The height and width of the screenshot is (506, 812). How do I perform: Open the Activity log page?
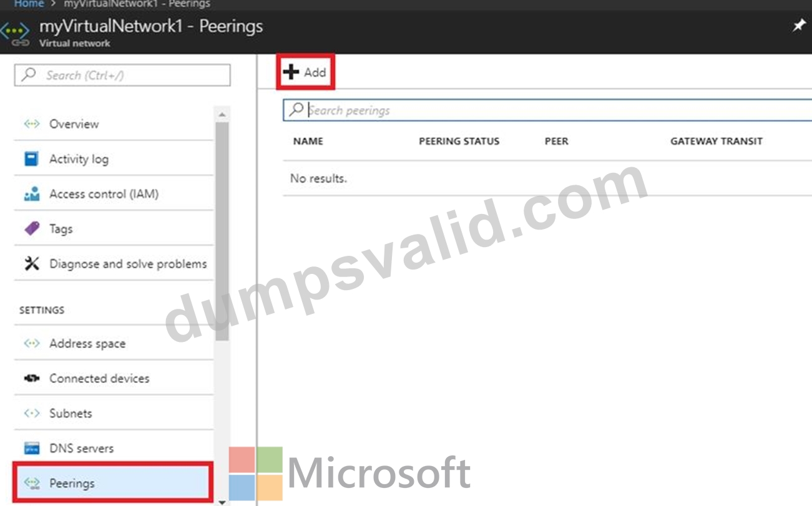pos(114,159)
